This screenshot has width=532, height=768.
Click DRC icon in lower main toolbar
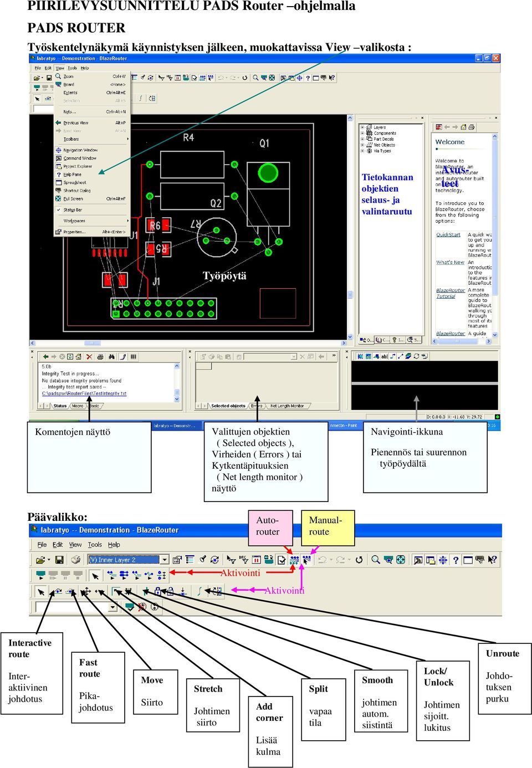pyautogui.click(x=244, y=560)
